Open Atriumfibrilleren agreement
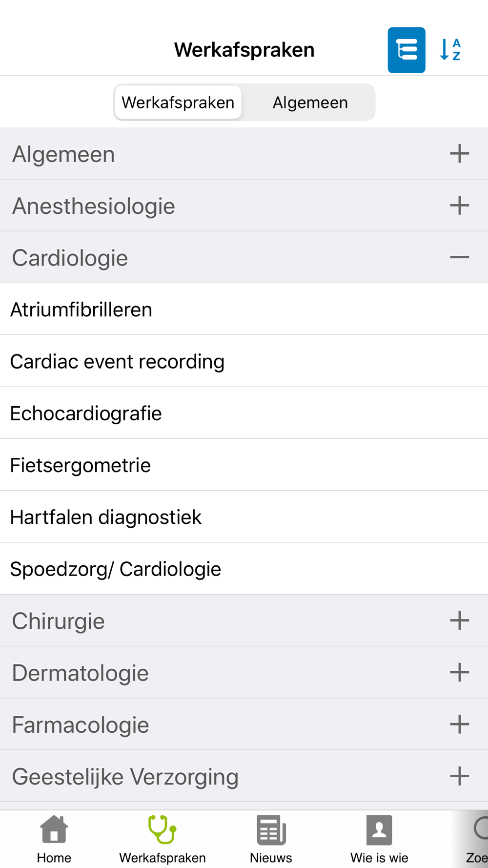 tap(244, 310)
